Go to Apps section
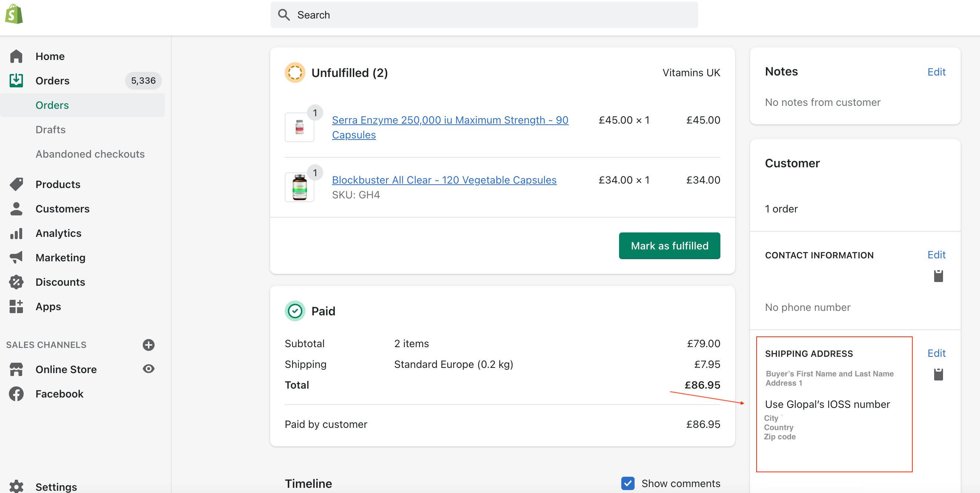This screenshot has height=493, width=980. pos(48,306)
